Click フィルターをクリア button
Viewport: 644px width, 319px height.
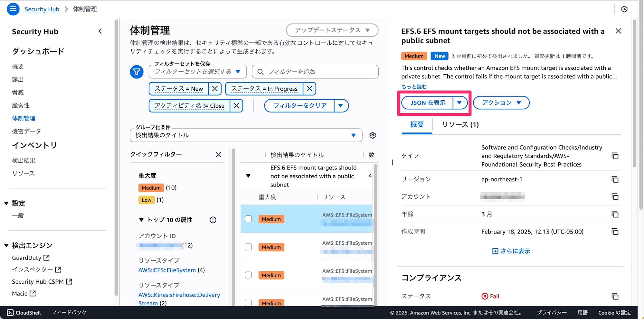pyautogui.click(x=300, y=105)
